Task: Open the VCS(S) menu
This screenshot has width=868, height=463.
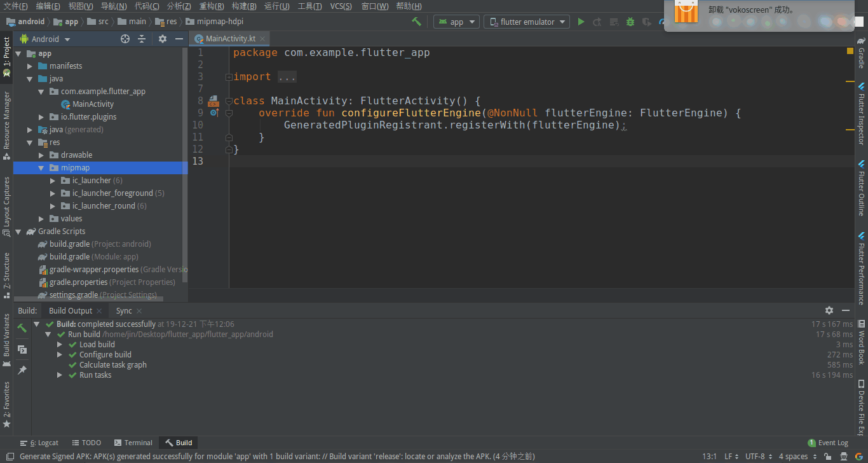Action: pyautogui.click(x=342, y=6)
